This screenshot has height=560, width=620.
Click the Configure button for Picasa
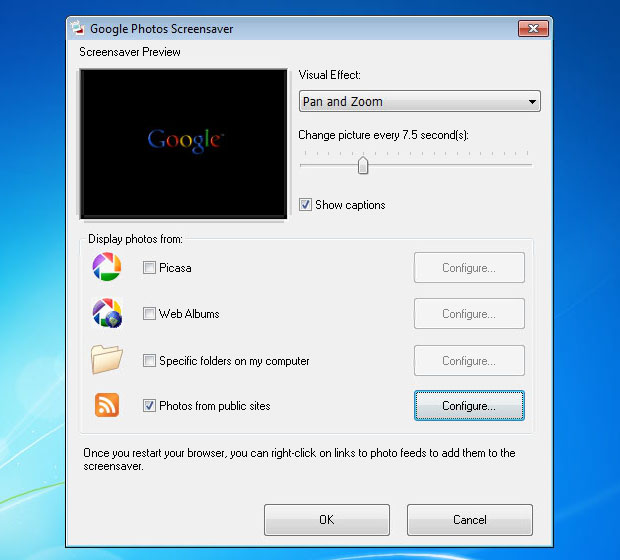click(469, 268)
